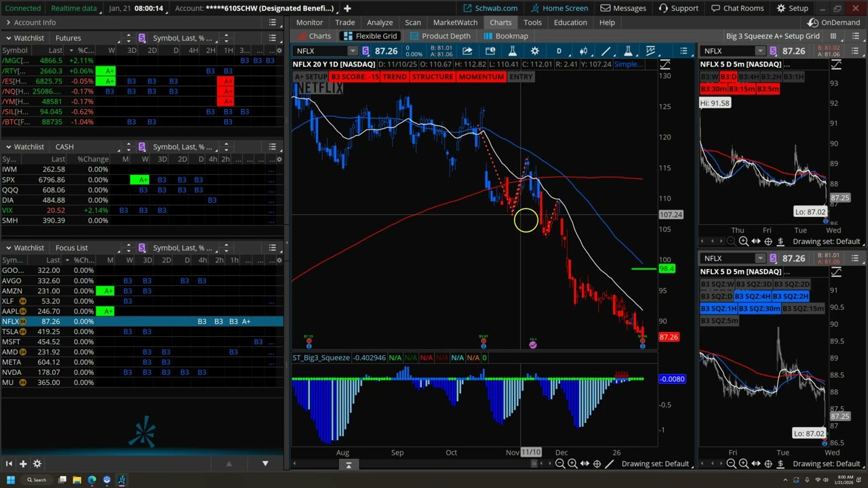868x488 pixels.
Task: Open Focus List watchlist panel menu icon
Action: click(x=272, y=247)
